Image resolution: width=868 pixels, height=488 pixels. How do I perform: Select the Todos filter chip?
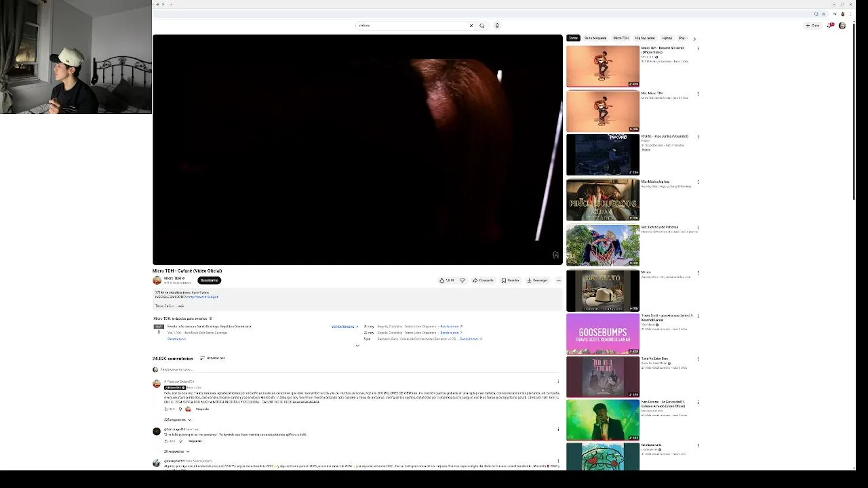tap(573, 38)
